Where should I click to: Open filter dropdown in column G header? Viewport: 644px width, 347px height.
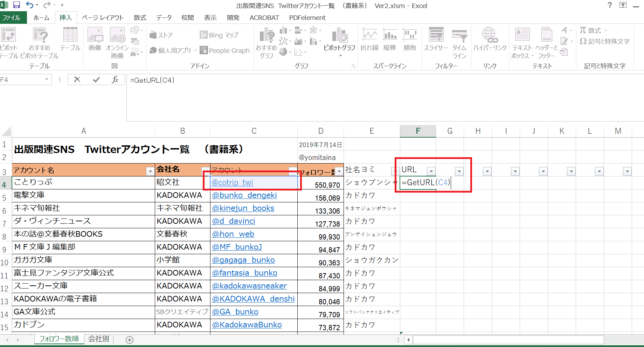point(459,172)
